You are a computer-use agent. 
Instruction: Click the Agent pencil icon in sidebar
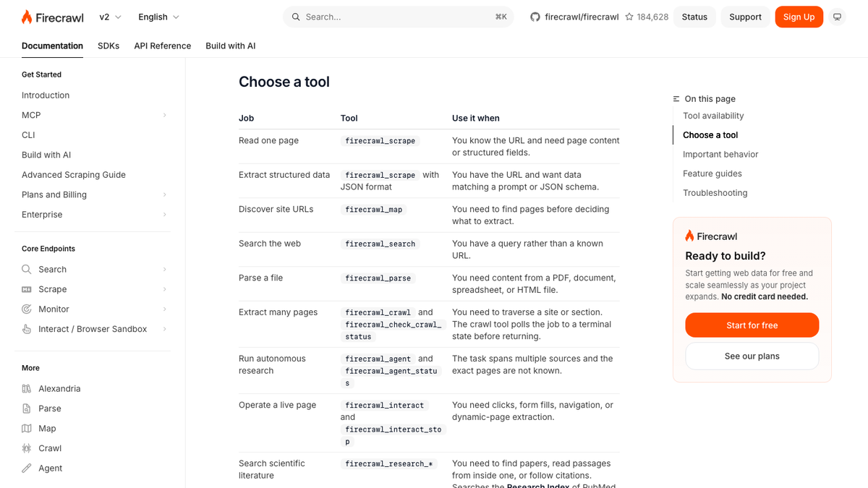[x=26, y=468]
